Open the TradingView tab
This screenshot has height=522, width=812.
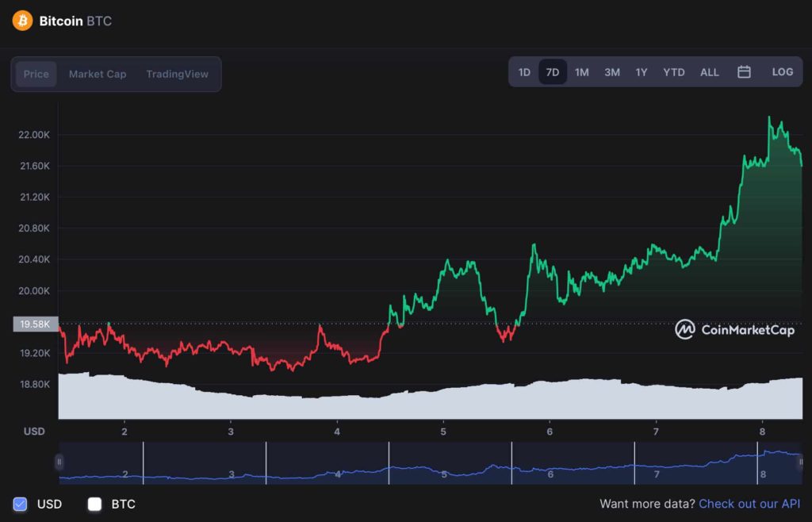(x=176, y=74)
